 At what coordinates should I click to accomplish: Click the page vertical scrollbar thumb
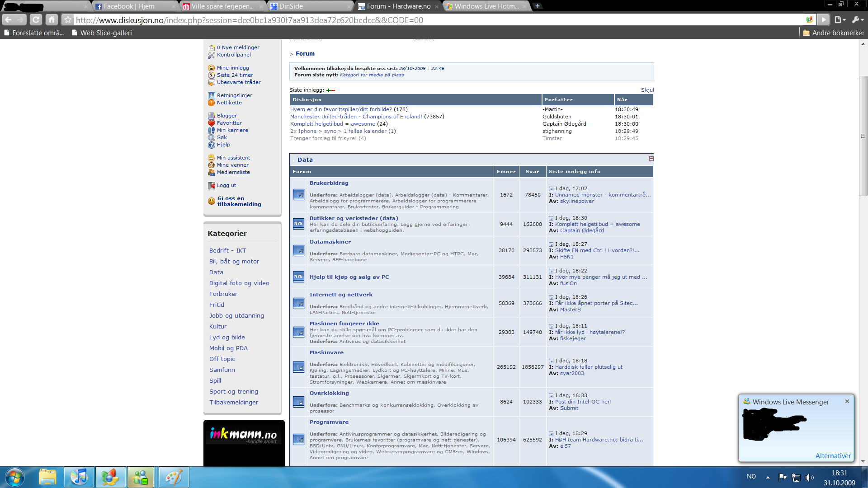(x=863, y=136)
